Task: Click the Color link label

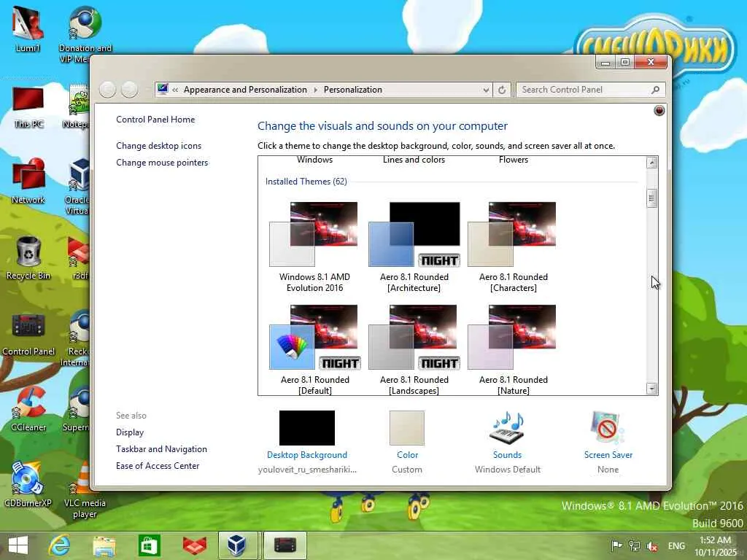Action: pyautogui.click(x=407, y=455)
